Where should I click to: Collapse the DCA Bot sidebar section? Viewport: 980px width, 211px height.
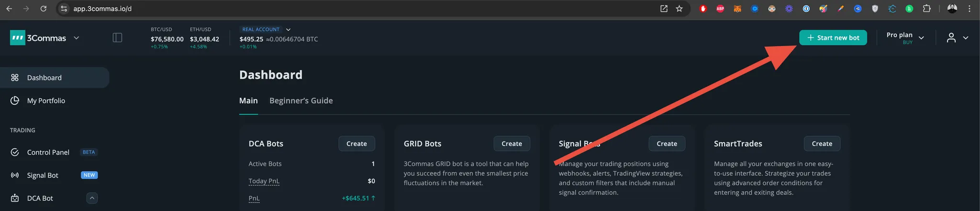(92, 198)
